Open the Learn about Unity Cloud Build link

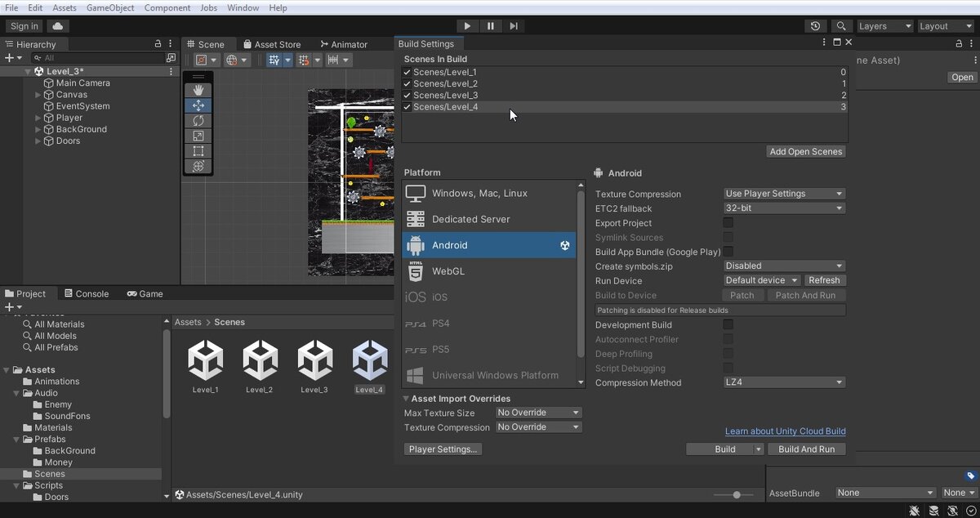pos(785,431)
